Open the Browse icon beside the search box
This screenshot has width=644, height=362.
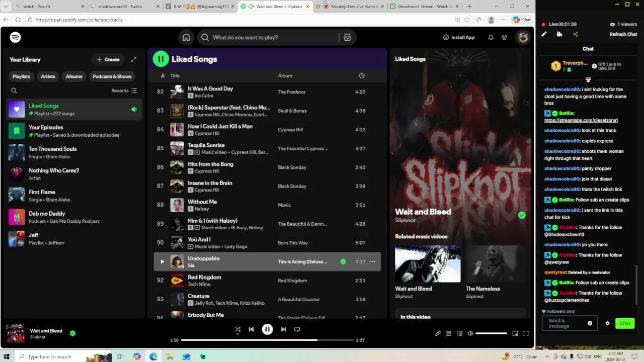click(347, 37)
